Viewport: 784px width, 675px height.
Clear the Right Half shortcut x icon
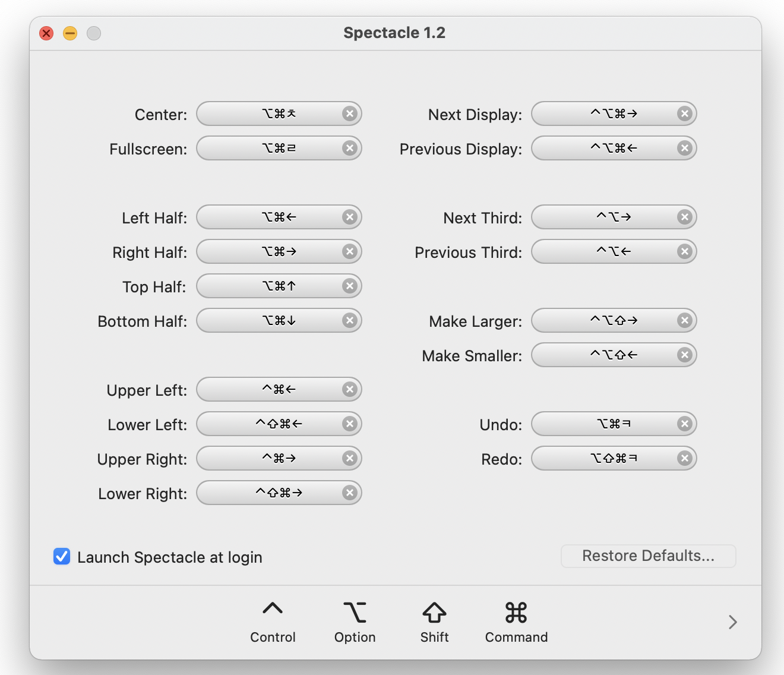click(x=350, y=251)
